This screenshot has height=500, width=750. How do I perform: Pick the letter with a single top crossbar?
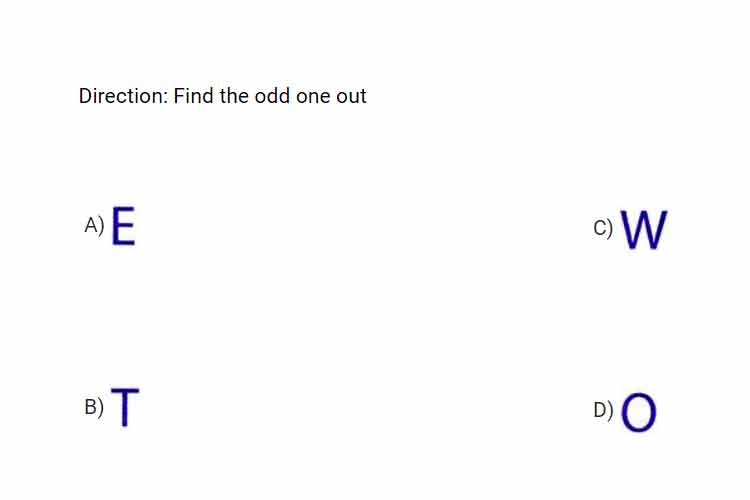(x=125, y=407)
